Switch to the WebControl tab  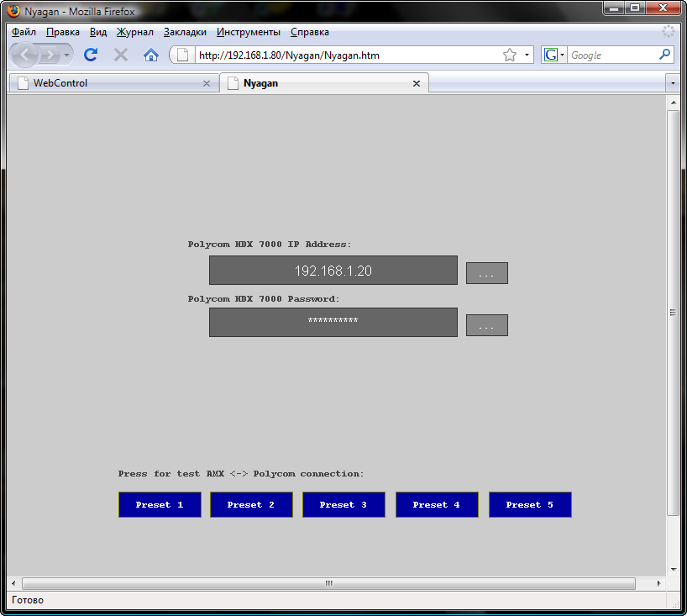point(113,83)
